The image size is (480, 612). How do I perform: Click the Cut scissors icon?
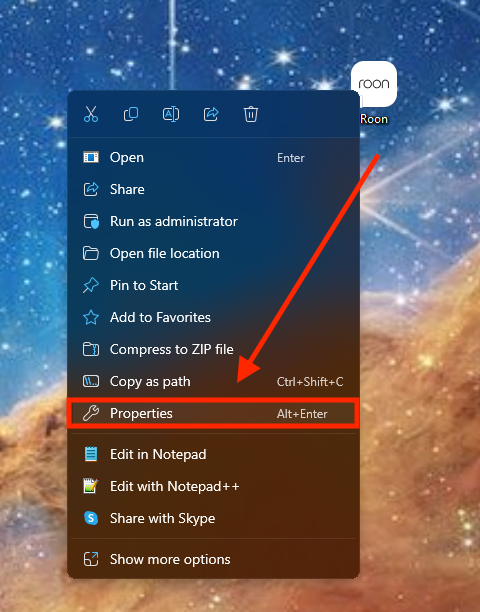coord(91,114)
